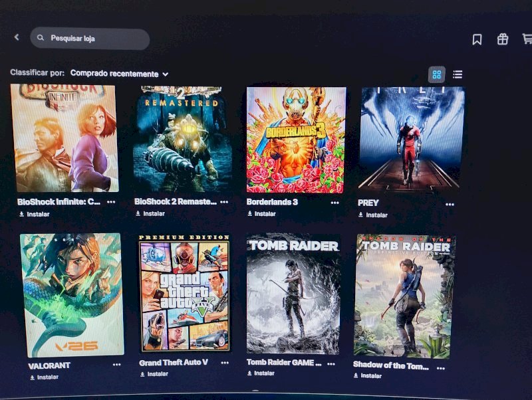Click the search magnifier icon
This screenshot has width=532, height=400.
pyautogui.click(x=41, y=38)
